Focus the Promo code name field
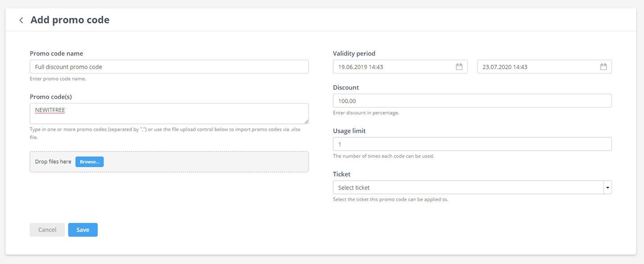 pos(169,67)
